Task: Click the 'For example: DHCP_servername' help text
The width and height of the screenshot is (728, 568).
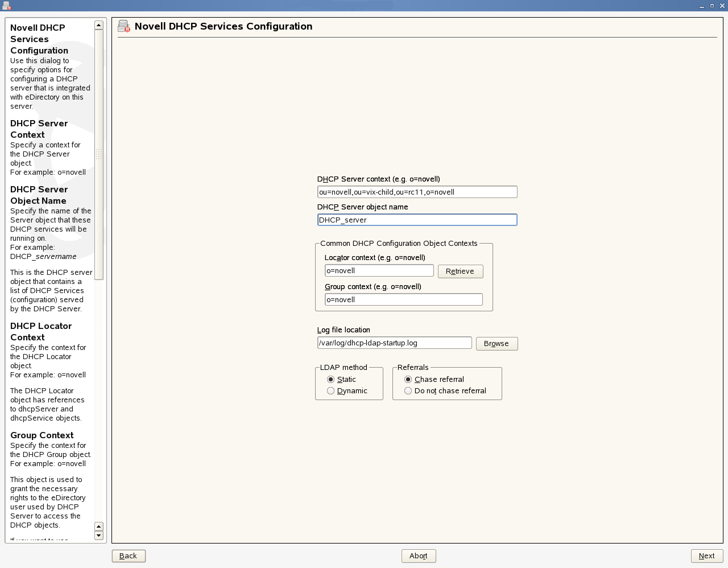Action: coord(43,252)
